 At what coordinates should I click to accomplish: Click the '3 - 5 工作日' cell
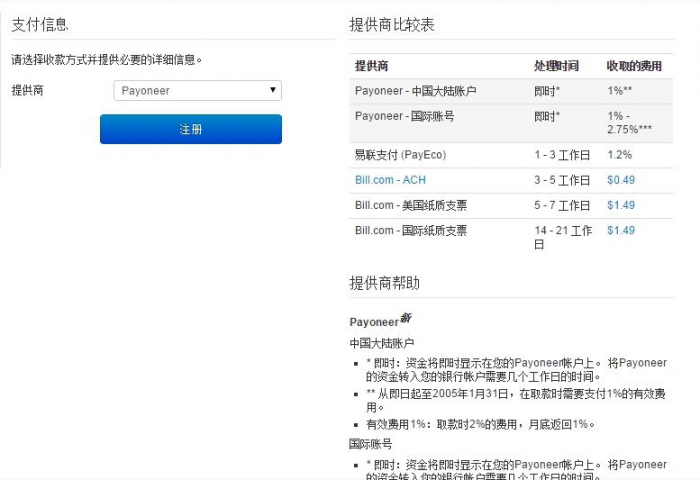562,180
